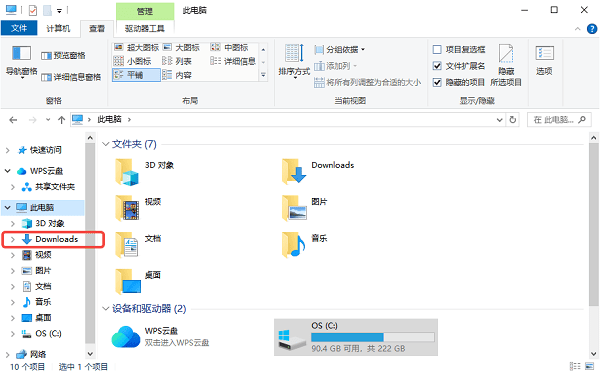Go back with the Back arrow
Viewport: 600px width, 375px height.
(13, 120)
